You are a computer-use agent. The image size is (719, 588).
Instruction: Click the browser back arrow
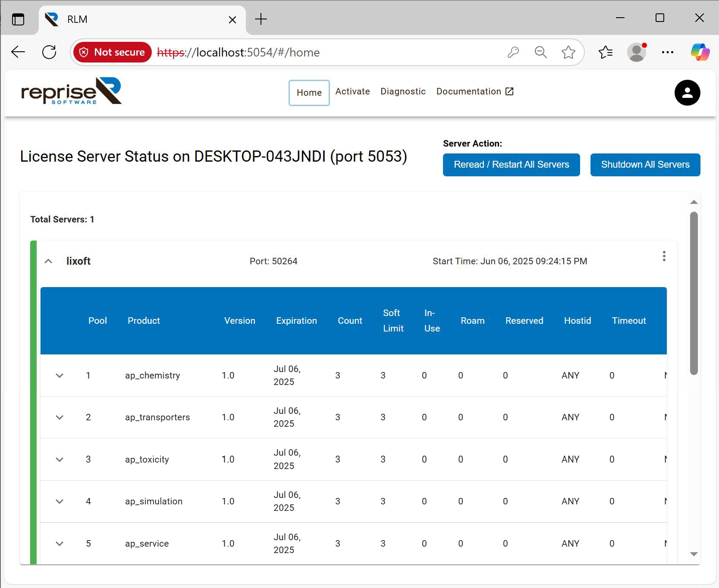click(x=18, y=52)
